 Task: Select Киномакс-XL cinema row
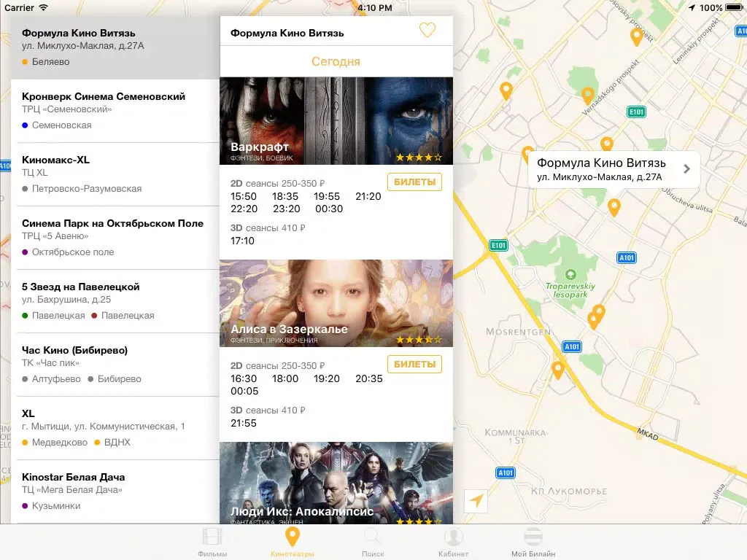[115, 174]
